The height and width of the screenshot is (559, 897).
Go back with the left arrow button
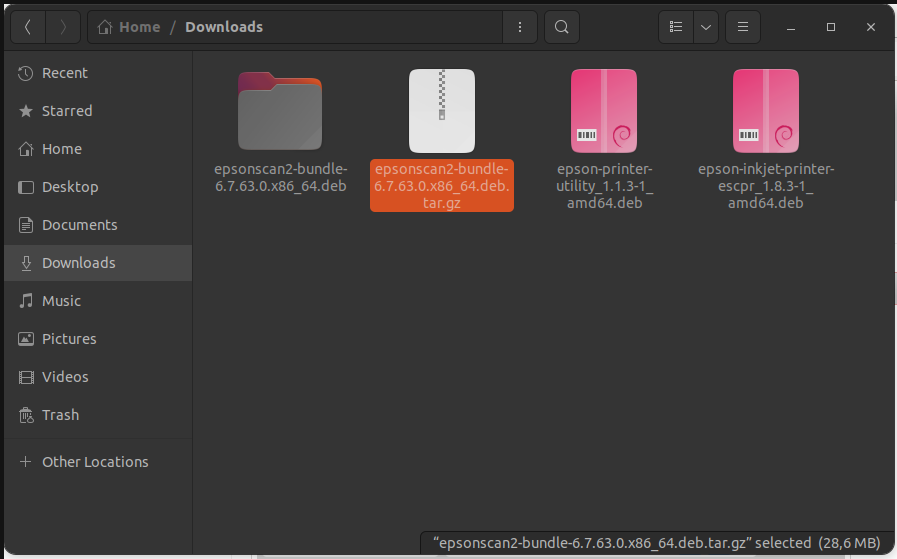27,27
